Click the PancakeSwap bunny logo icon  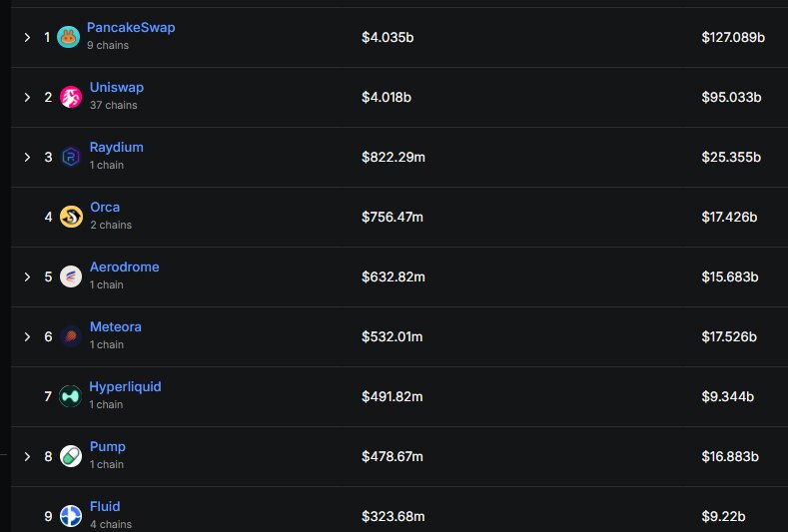pos(68,37)
